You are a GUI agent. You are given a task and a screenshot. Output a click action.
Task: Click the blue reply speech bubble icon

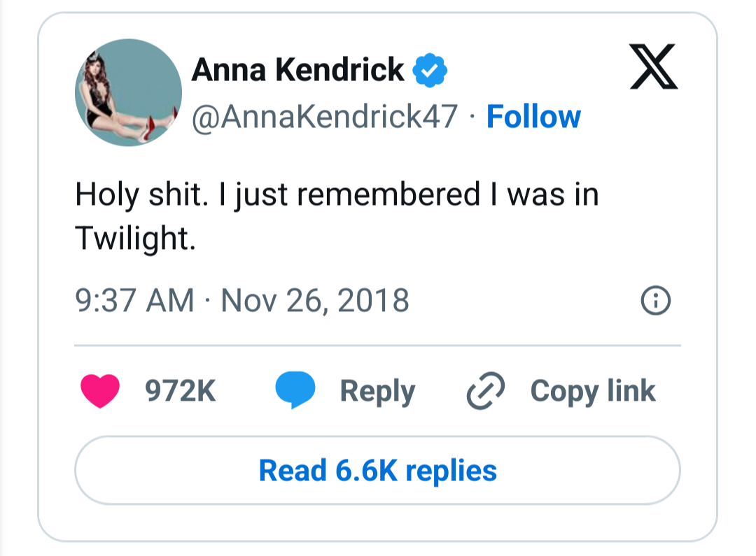295,391
